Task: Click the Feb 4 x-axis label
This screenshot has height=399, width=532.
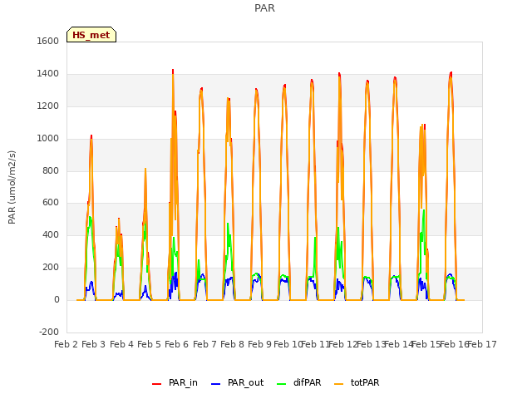Action: (121, 344)
